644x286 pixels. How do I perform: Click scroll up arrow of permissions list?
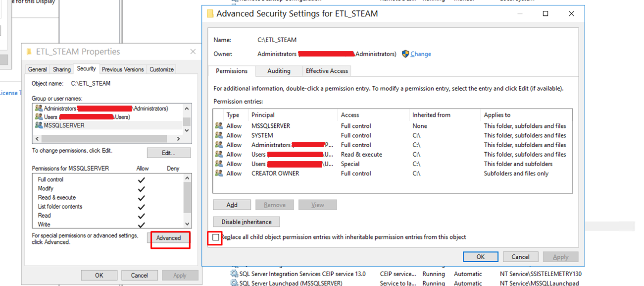coord(187,178)
